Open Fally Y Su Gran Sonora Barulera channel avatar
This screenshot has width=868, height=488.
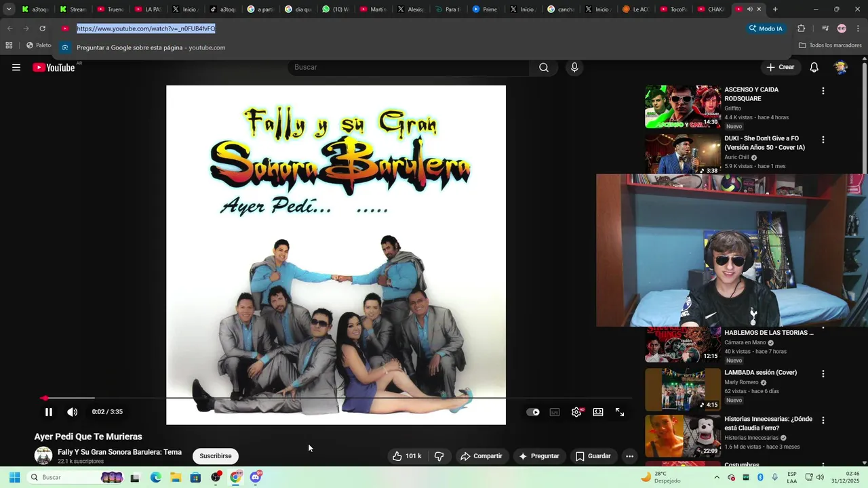(43, 455)
